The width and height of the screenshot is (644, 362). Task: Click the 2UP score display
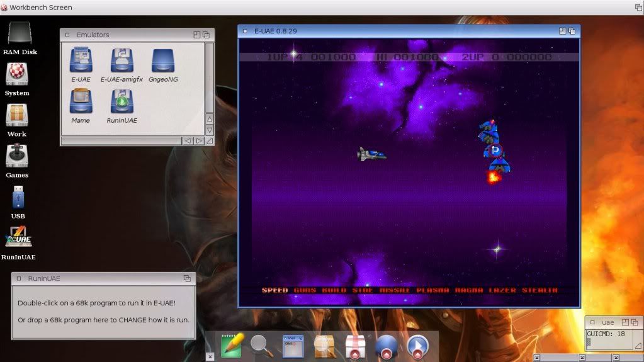click(506, 57)
